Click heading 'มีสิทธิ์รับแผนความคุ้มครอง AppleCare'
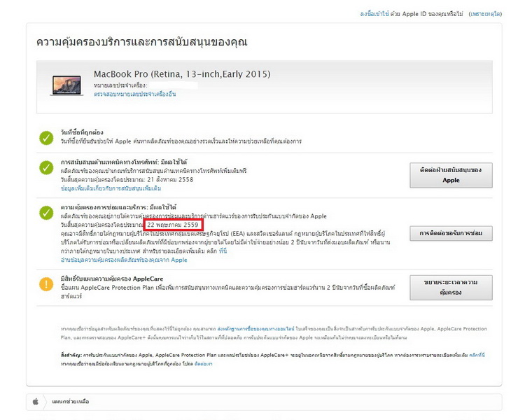525x420 pixels. click(112, 279)
